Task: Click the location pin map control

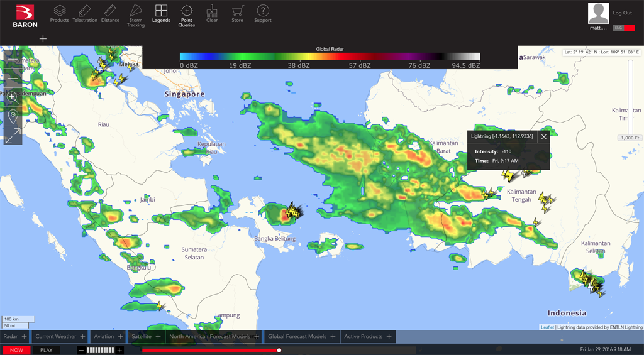Action: [13, 117]
